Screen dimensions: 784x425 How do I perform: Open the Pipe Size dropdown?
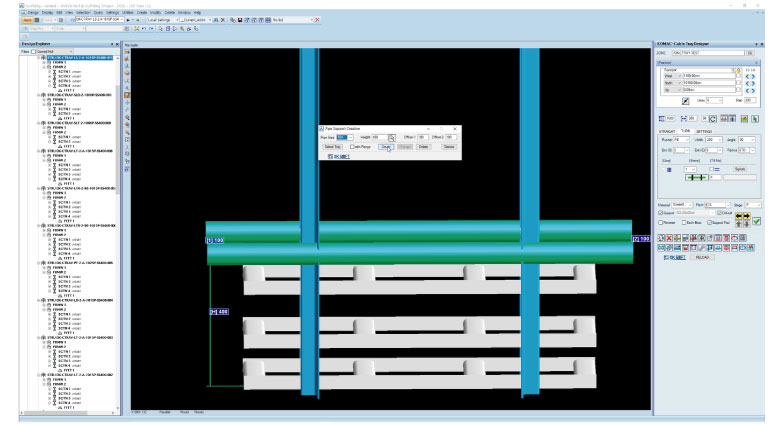345,137
